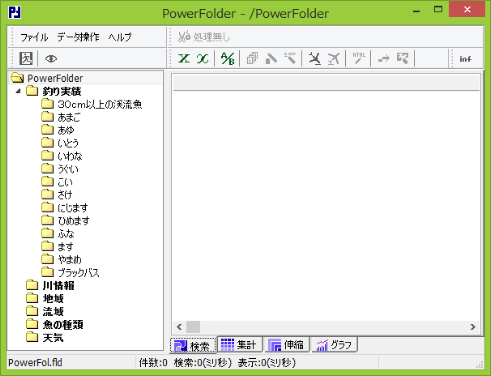Image resolution: width=491 pixels, height=376 pixels.
Task: Click the horizontal scrollbar right arrow
Action: point(473,327)
